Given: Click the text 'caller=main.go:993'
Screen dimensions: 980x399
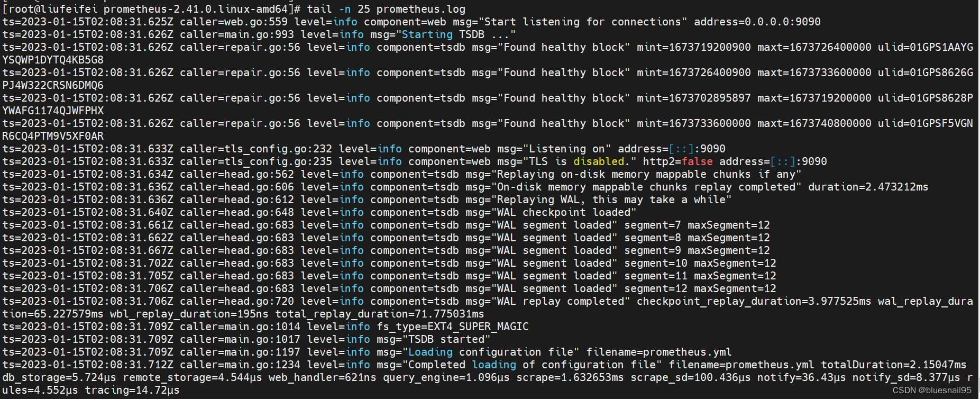Looking at the screenshot, I should (236, 34).
